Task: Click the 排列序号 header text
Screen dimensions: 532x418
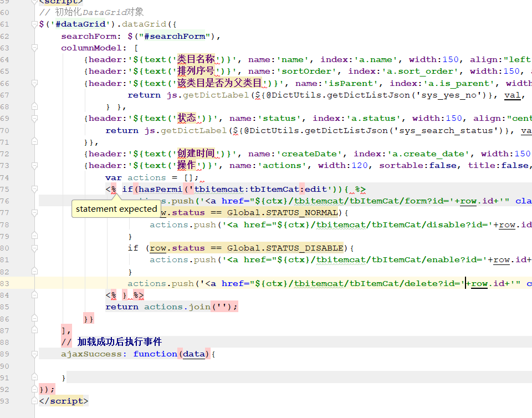Action: click(x=196, y=72)
